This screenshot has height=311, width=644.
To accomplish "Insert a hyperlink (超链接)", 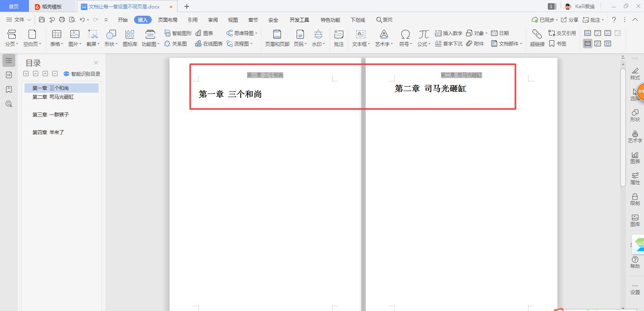I will (537, 38).
